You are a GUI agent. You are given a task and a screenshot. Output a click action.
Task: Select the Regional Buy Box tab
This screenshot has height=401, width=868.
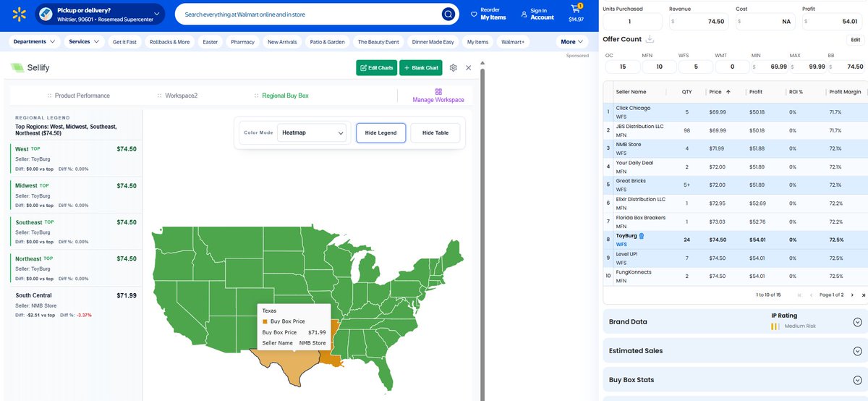pos(285,96)
